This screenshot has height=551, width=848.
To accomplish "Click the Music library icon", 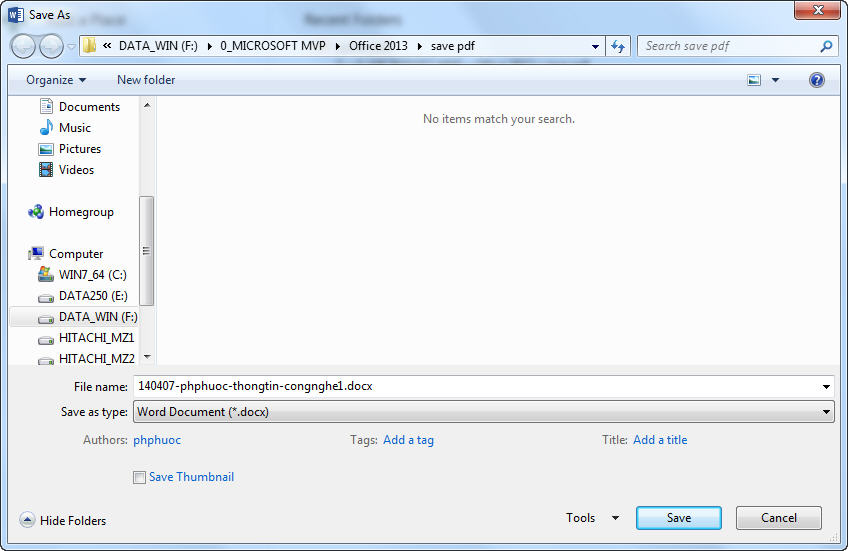I will [x=46, y=128].
